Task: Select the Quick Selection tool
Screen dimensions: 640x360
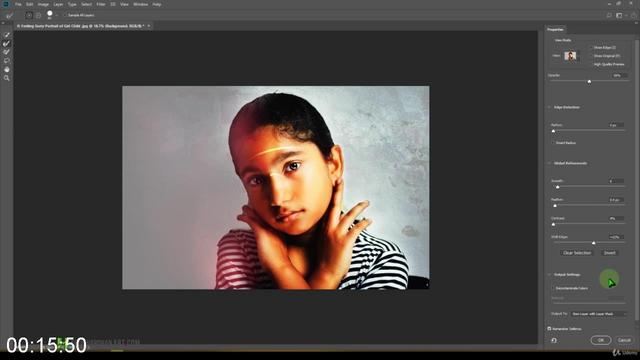Action: tap(7, 35)
